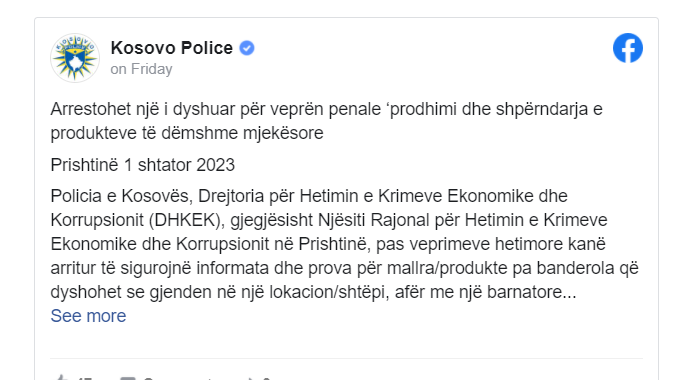Click the 'Prishtinë 1 shtator 2023' line
697x380 pixels.
click(x=142, y=165)
